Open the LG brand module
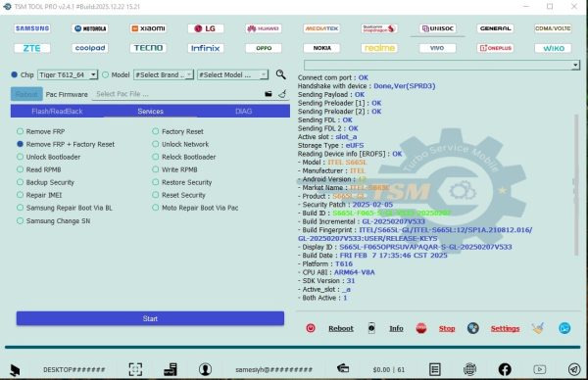The height and width of the screenshot is (380, 588). point(206,28)
